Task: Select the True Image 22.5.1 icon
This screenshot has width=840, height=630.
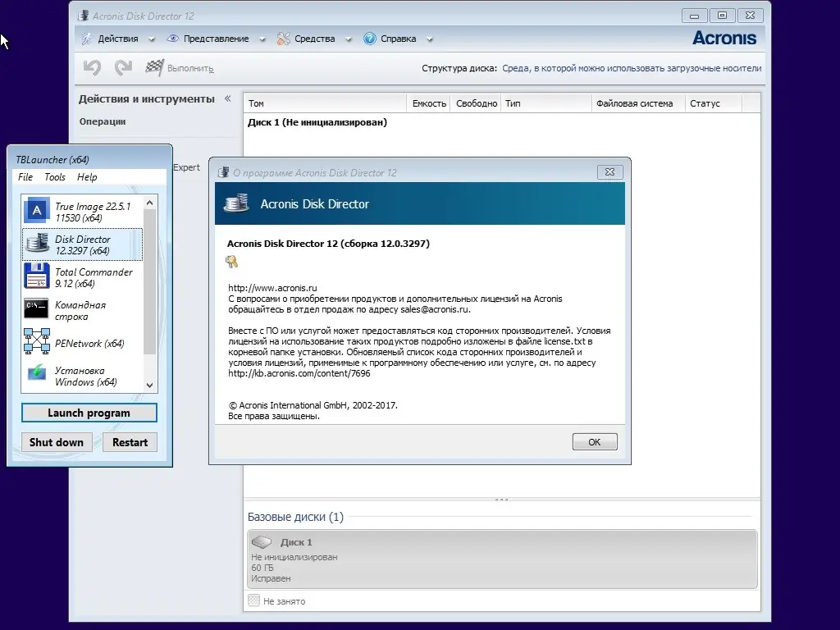Action: [36, 210]
